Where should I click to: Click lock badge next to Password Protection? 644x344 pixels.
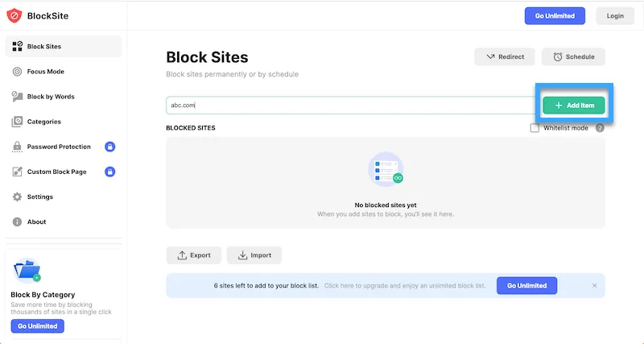tap(109, 147)
